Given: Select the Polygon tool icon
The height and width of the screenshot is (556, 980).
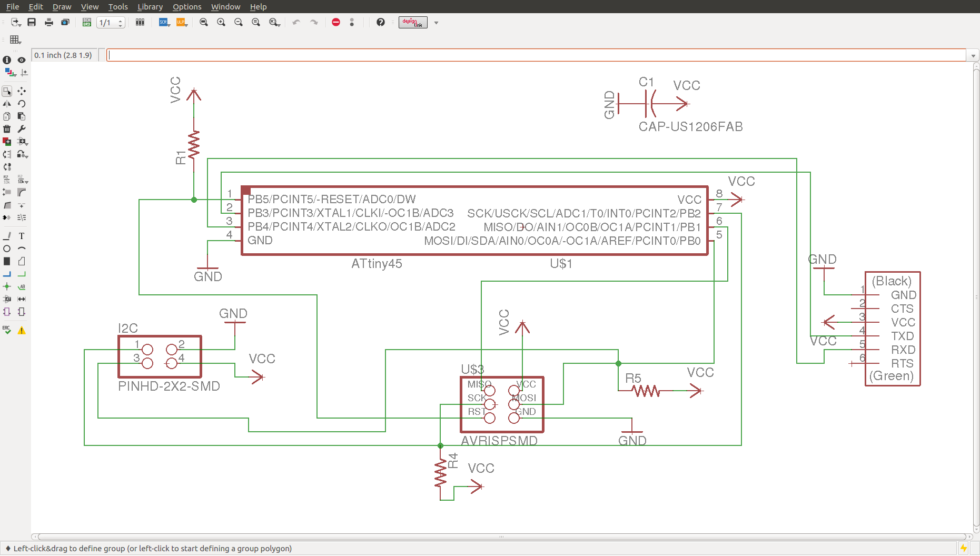Looking at the screenshot, I should pyautogui.click(x=22, y=261).
